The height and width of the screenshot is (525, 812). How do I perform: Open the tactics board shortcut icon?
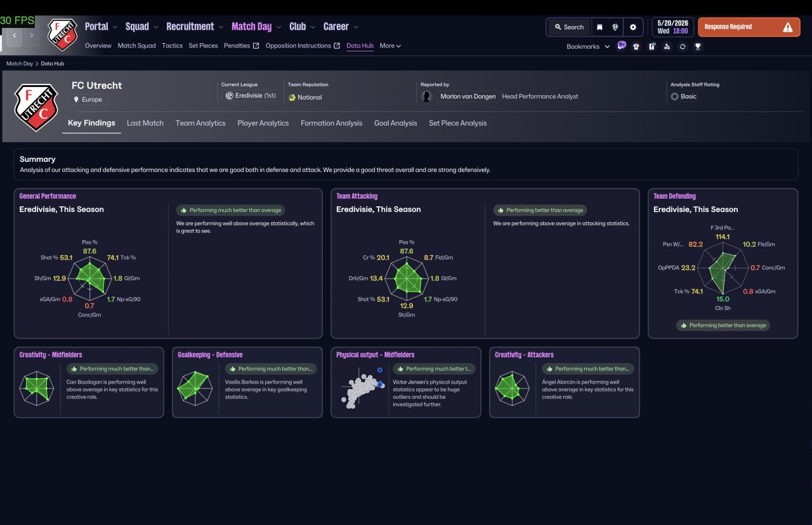pos(652,46)
